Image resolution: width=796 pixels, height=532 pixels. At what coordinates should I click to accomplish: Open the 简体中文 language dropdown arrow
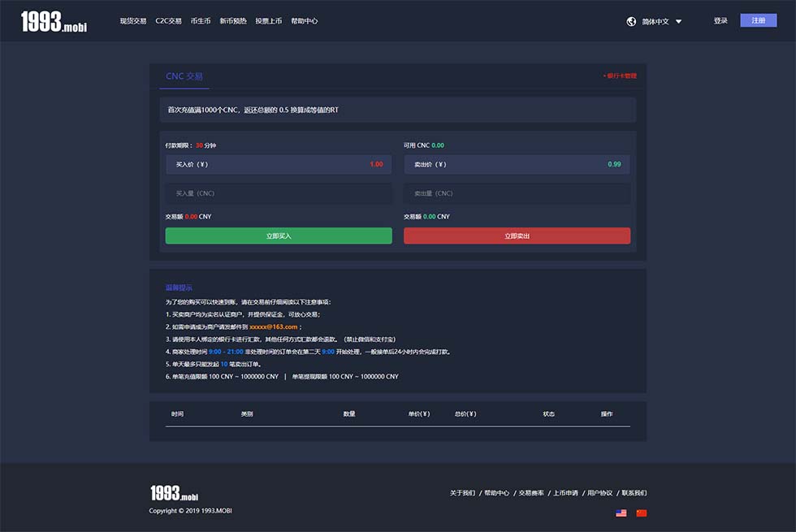[x=678, y=21]
